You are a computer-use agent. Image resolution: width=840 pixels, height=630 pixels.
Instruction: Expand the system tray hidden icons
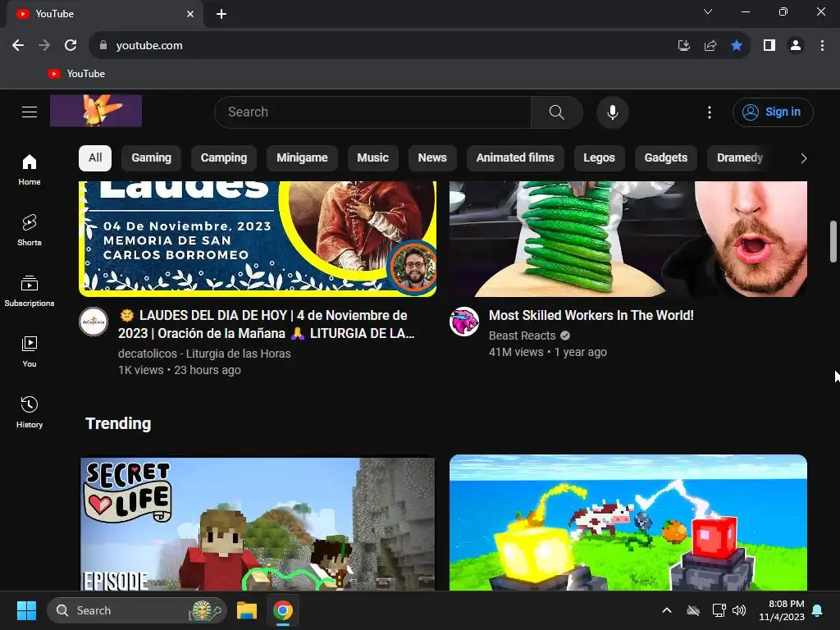click(x=667, y=610)
